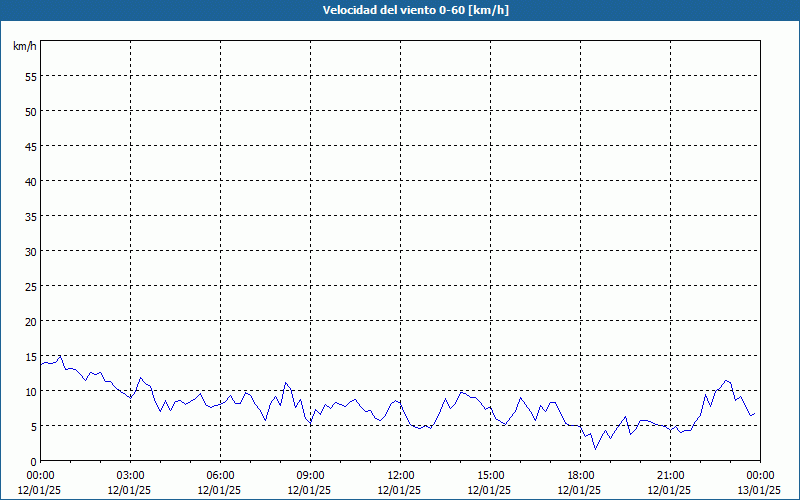This screenshot has height=500, width=800.
Task: Click the 21:00 time axis label
Action: pos(670,475)
